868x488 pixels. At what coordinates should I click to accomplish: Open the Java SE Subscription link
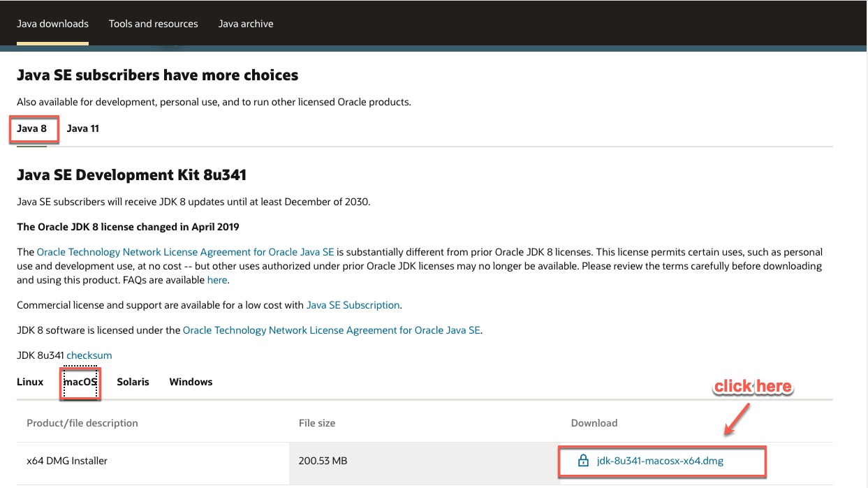pos(353,305)
